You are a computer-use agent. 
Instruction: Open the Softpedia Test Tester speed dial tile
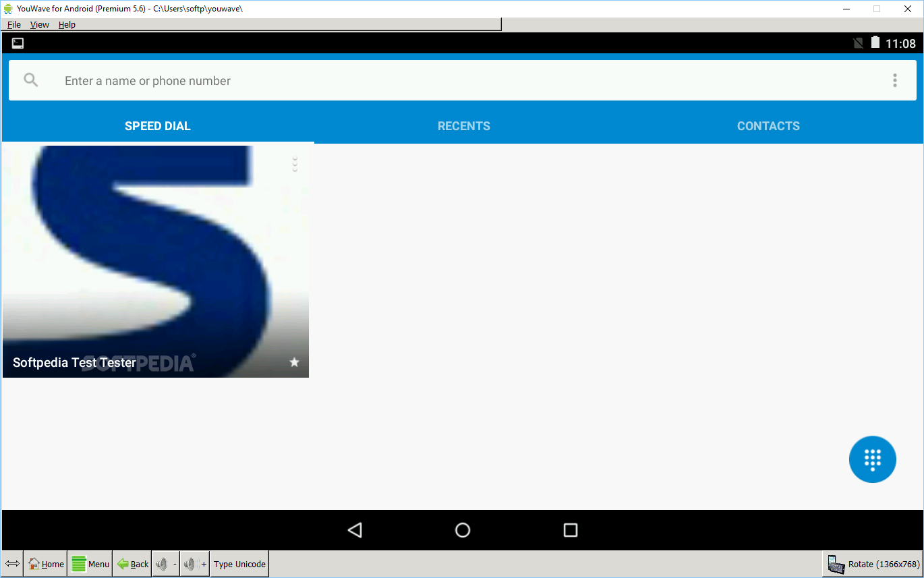156,260
